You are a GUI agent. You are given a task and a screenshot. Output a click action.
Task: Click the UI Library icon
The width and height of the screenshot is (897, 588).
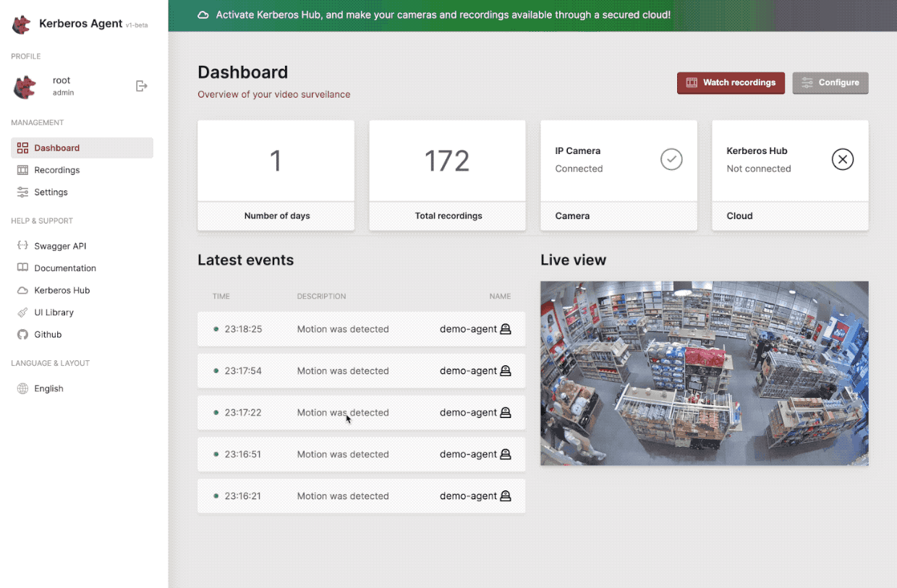(22, 312)
